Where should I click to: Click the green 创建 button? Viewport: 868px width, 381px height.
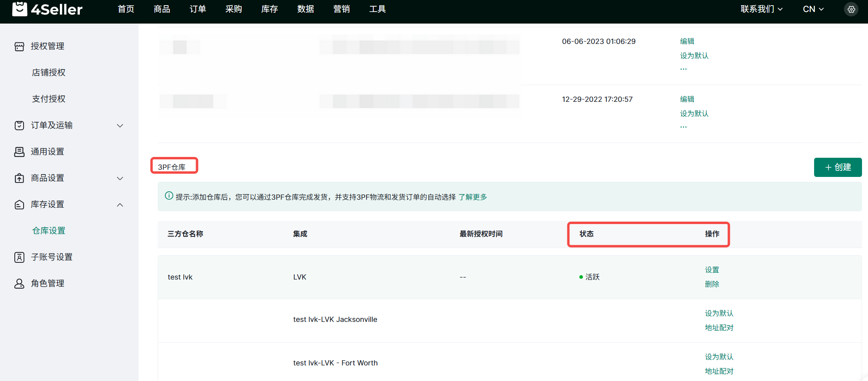coord(838,167)
